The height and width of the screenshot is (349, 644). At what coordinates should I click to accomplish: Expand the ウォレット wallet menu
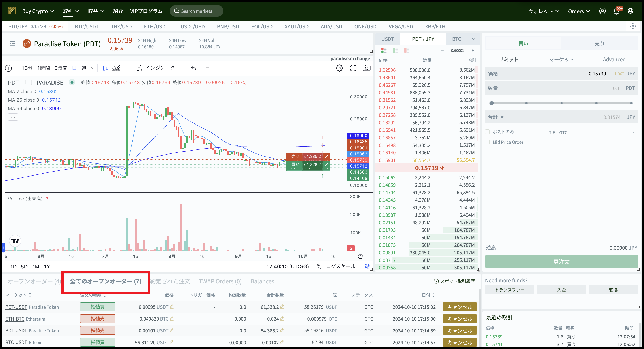[544, 11]
